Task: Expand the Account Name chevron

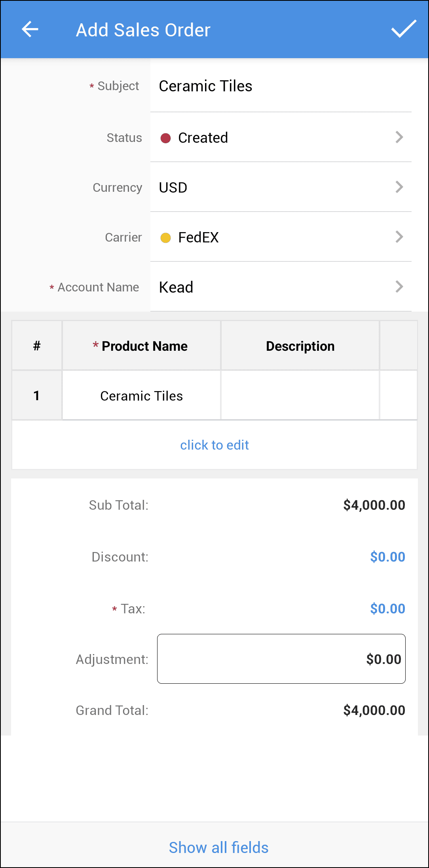Action: [x=399, y=287]
